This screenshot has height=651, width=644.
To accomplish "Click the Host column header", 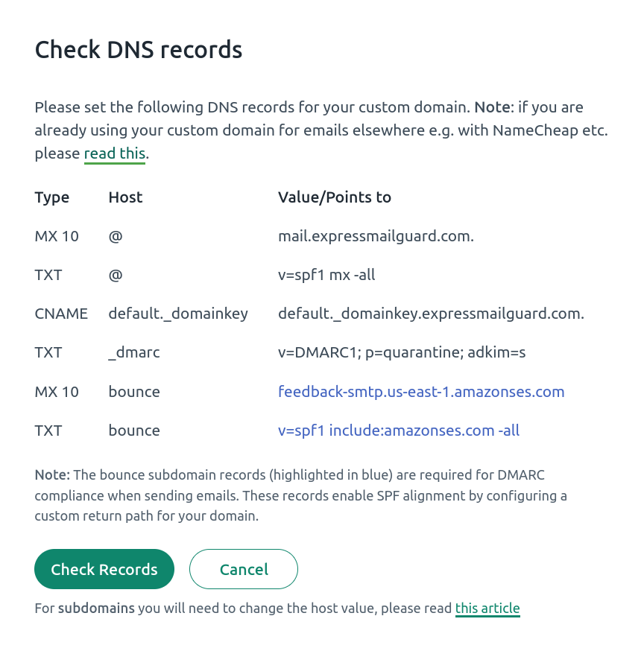I will point(125,197).
